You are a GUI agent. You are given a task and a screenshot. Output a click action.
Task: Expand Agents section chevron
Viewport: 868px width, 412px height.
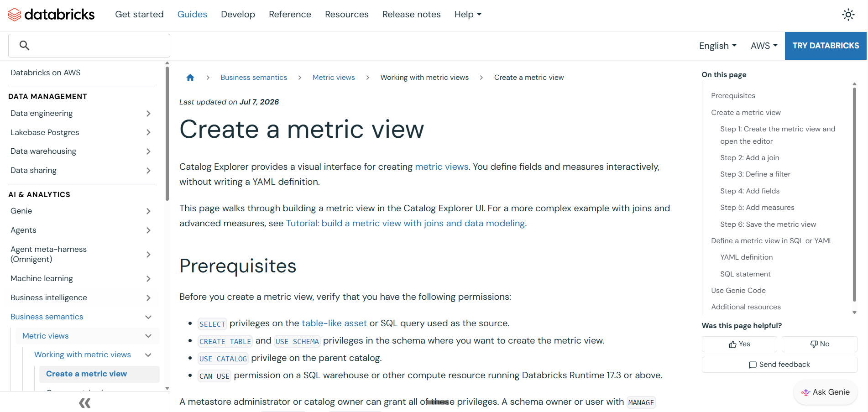click(148, 230)
